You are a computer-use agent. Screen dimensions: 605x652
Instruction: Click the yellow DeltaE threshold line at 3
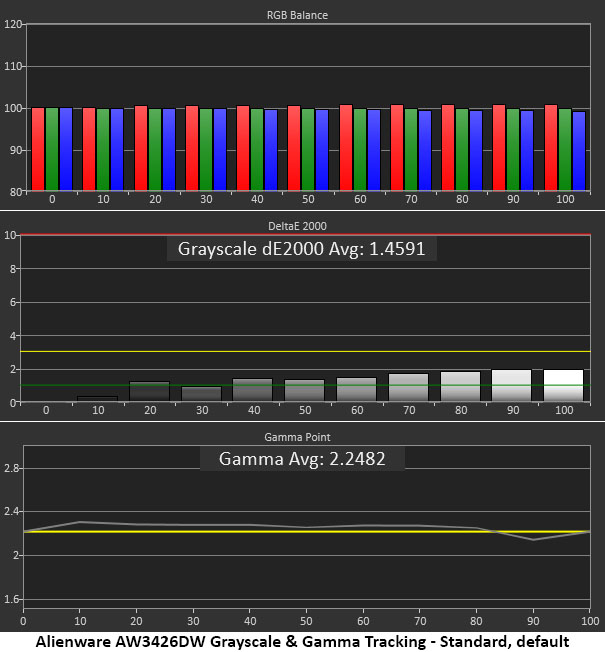[305, 352]
